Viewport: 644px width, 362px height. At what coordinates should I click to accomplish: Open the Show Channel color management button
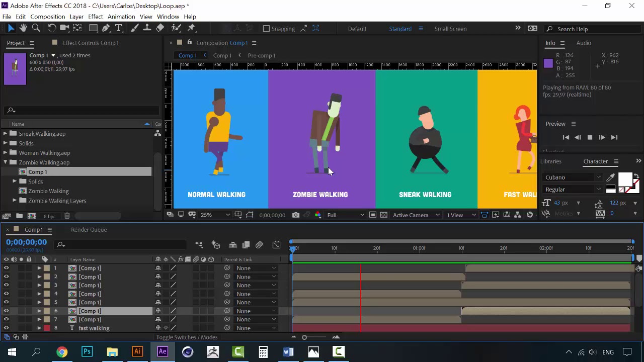click(x=317, y=215)
